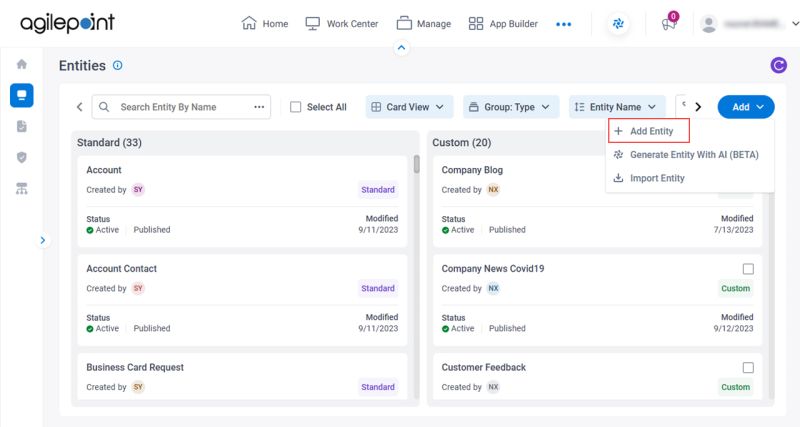
Task: Click the Active status on Account card
Action: [103, 230]
